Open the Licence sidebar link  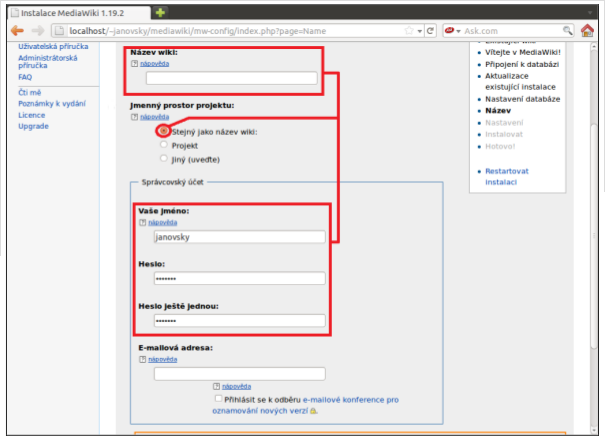(x=31, y=115)
